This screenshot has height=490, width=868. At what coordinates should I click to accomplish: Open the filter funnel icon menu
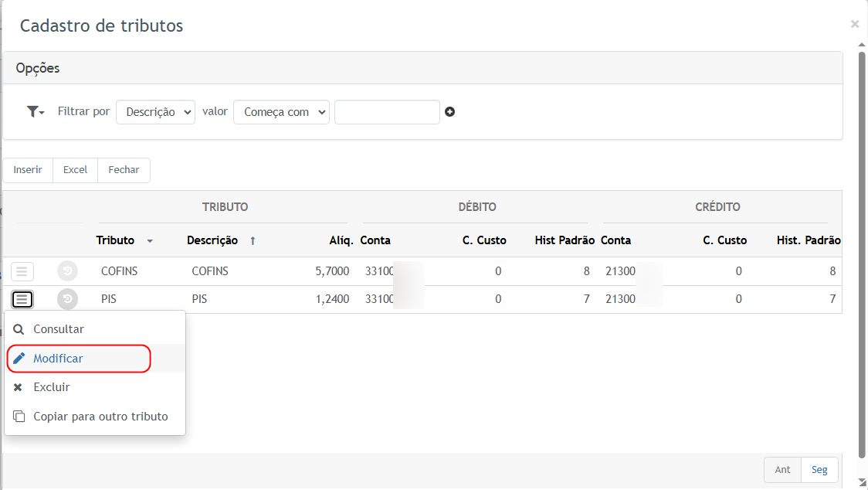[x=36, y=112]
